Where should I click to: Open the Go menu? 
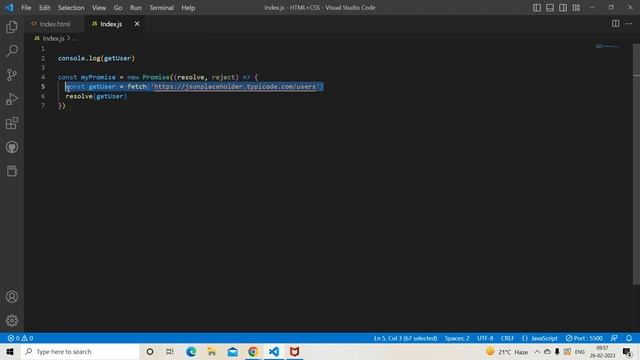(118, 8)
